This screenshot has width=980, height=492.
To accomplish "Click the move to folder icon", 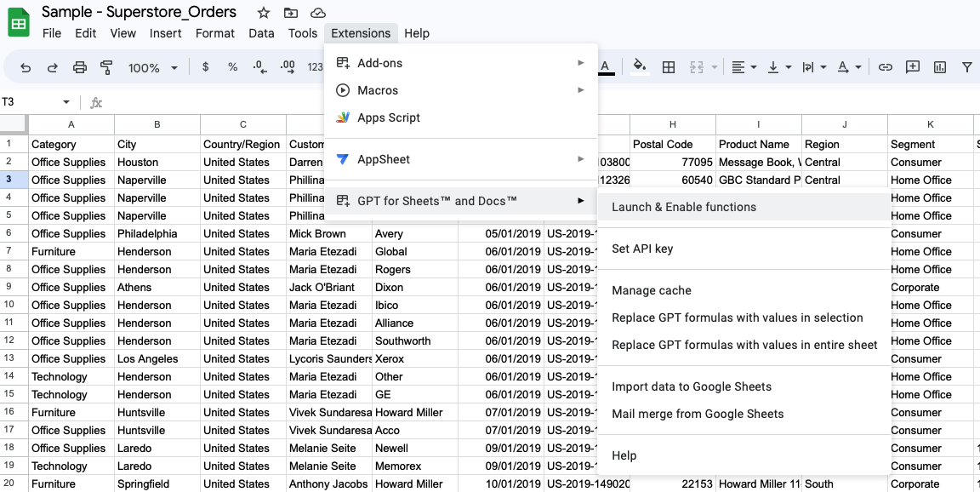I will click(x=291, y=13).
